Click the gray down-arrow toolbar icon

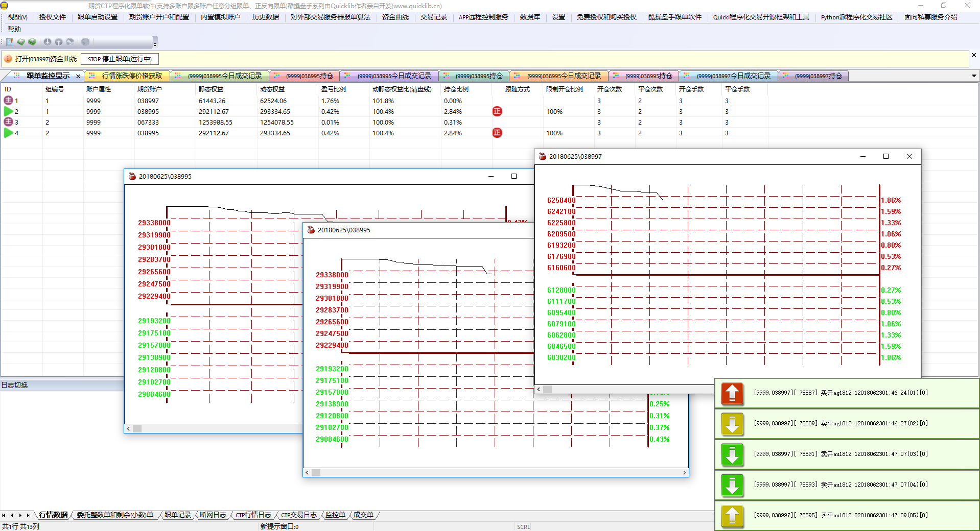point(48,42)
